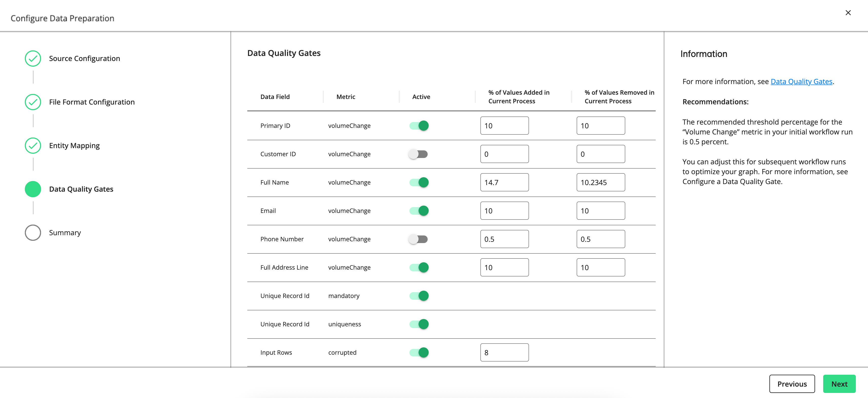Viewport: 868px width, 398px height.
Task: Select the Summary step circle
Action: tap(32, 232)
